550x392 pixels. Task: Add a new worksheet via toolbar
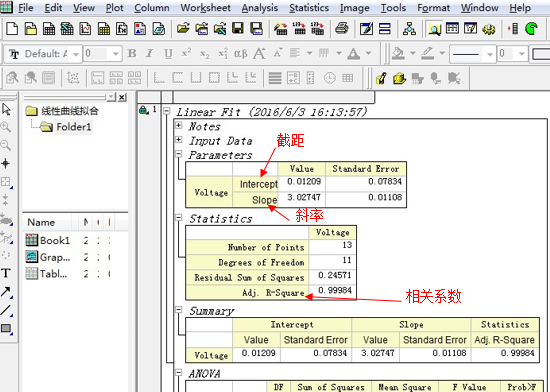tap(49, 29)
